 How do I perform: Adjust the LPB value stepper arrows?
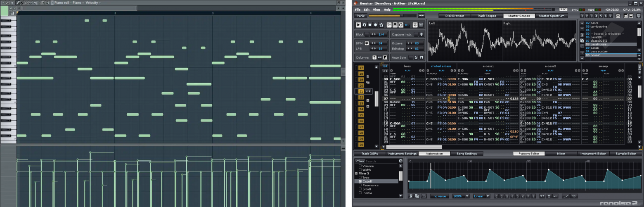373,48
